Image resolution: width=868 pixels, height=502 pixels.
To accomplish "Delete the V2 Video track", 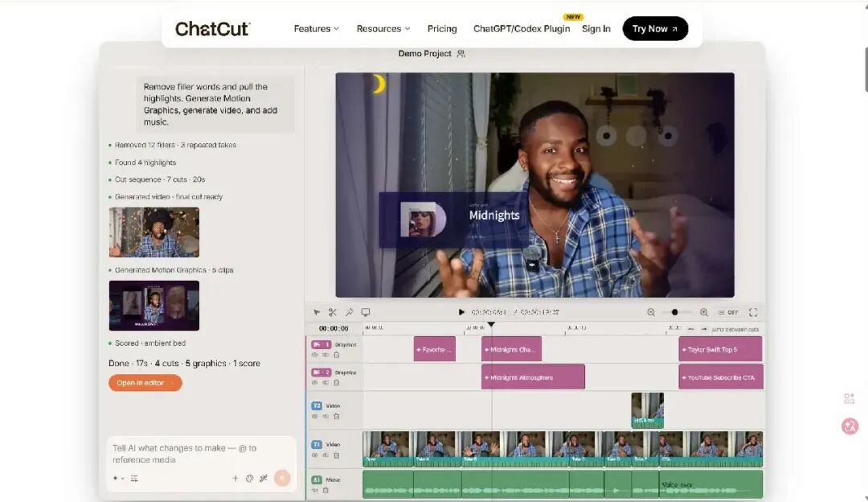I will pyautogui.click(x=336, y=416).
